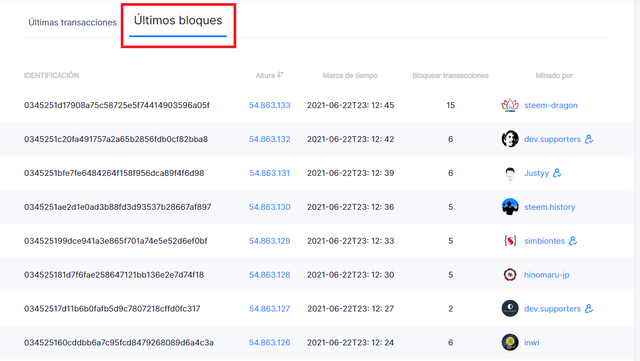Screen dimensions: 640x361
Task: Open simbiontes miner profile
Action: tap(544, 241)
